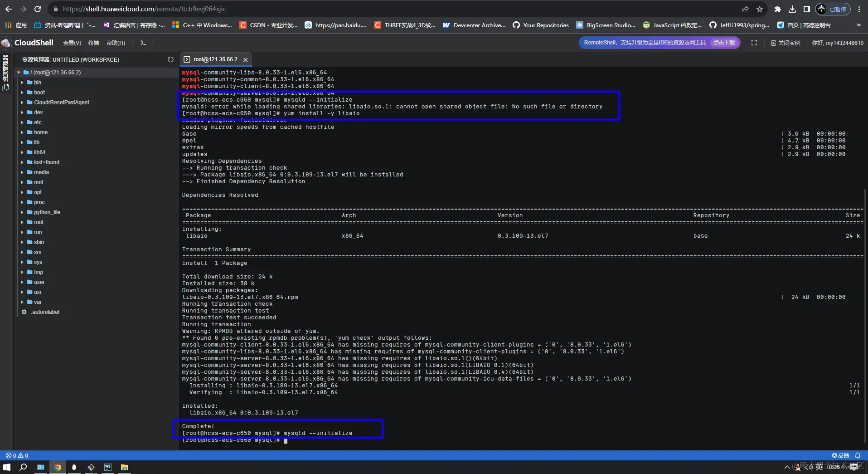The height and width of the screenshot is (474, 868).
Task: Enter fullscreen mode with the expand icon
Action: click(x=754, y=43)
